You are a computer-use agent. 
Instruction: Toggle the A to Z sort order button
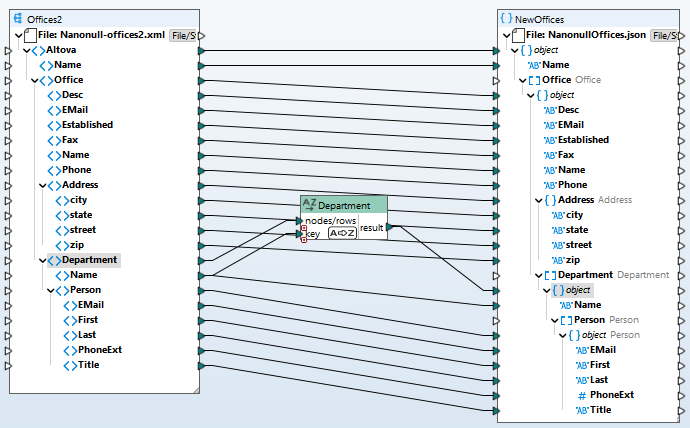coord(341,234)
